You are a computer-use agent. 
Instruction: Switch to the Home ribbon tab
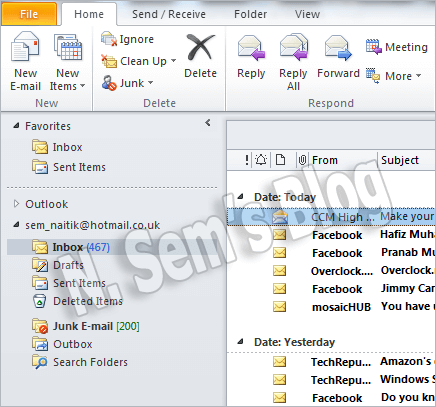89,14
